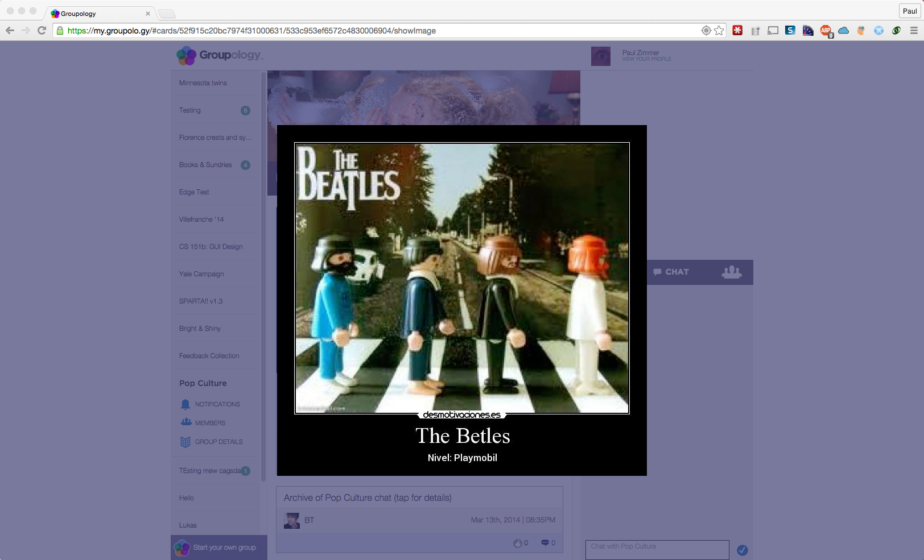
Task: Open the Members people icon
Action: (186, 422)
